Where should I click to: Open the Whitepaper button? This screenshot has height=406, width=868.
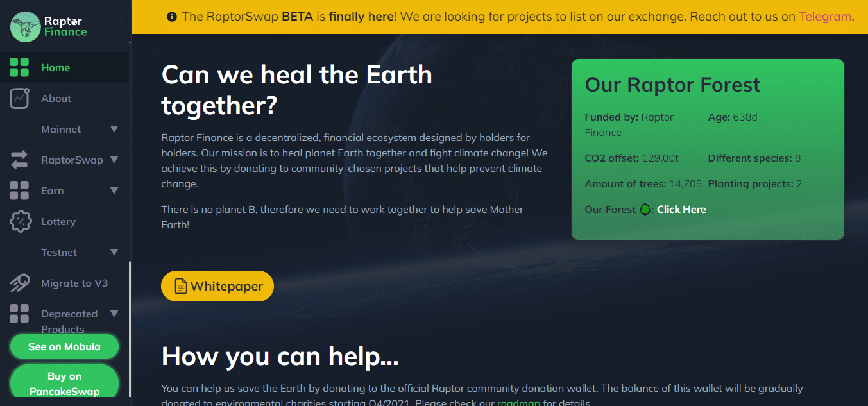(x=217, y=286)
